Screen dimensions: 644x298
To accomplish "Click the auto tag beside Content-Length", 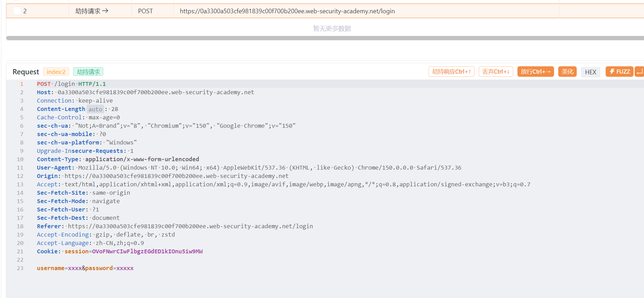I will point(95,109).
